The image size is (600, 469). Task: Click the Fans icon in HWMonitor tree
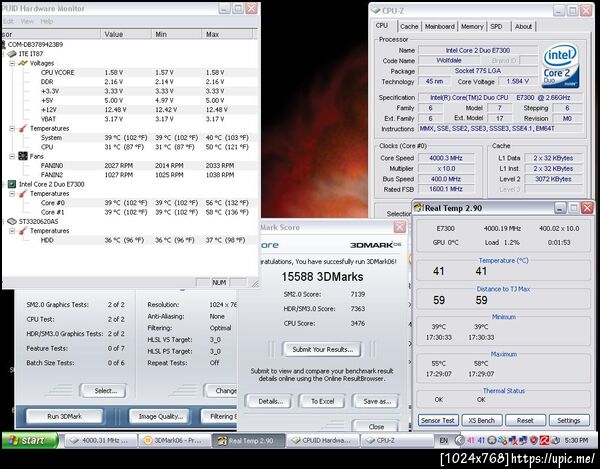pyautogui.click(x=23, y=156)
